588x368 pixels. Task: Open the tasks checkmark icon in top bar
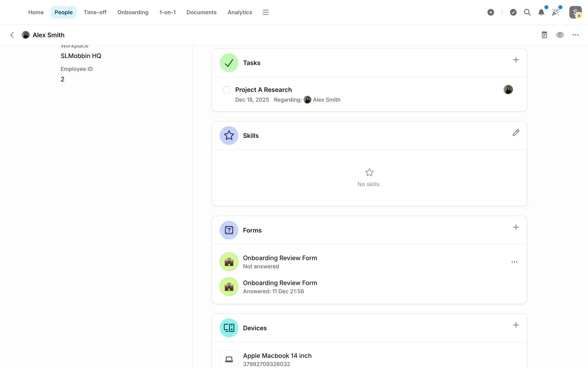tap(513, 12)
